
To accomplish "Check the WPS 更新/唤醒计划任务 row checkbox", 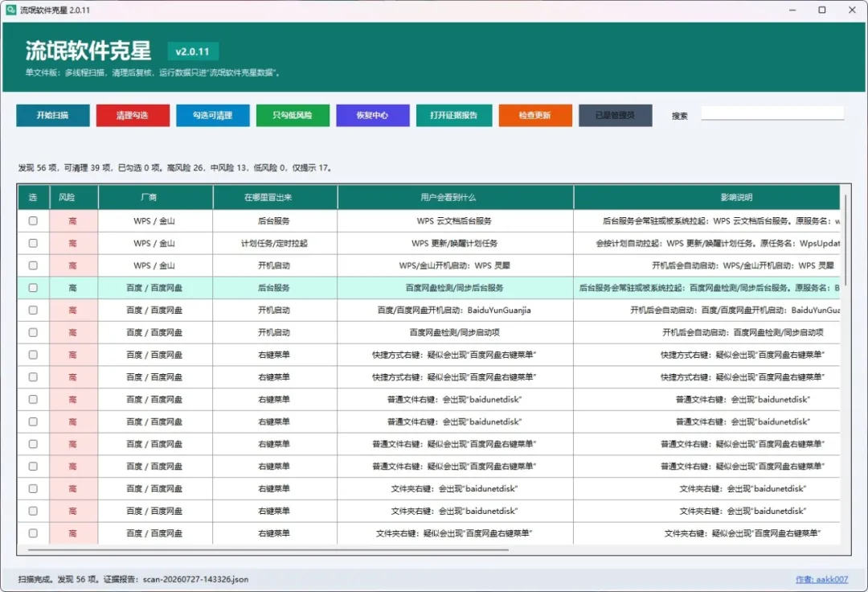I will (33, 243).
